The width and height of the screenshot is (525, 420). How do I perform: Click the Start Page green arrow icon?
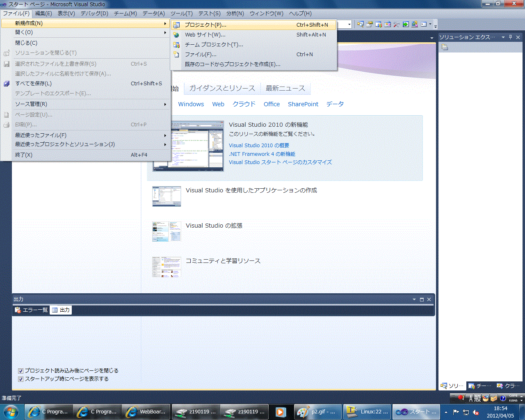point(406,24)
